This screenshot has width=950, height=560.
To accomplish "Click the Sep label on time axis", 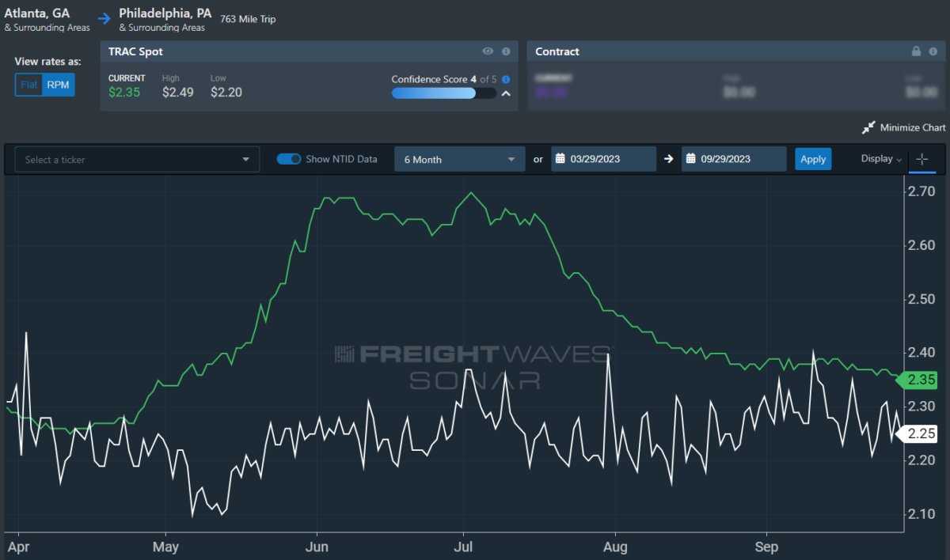I will tap(766, 547).
